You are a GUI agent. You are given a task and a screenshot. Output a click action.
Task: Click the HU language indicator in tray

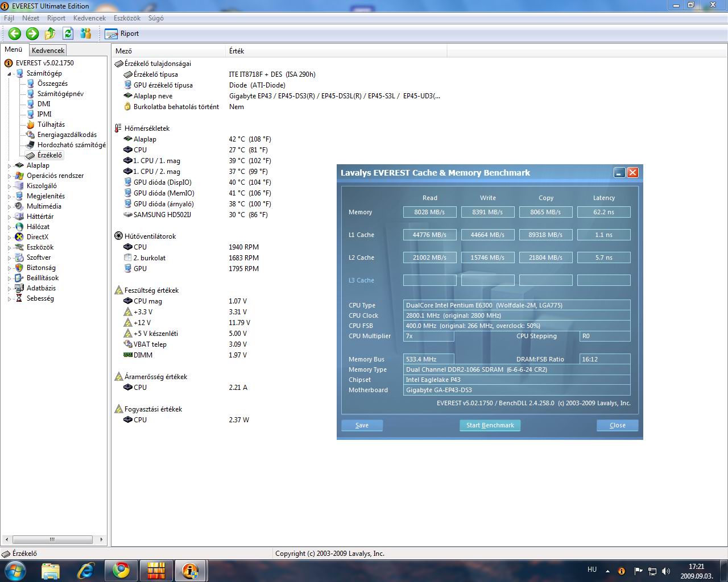click(592, 569)
